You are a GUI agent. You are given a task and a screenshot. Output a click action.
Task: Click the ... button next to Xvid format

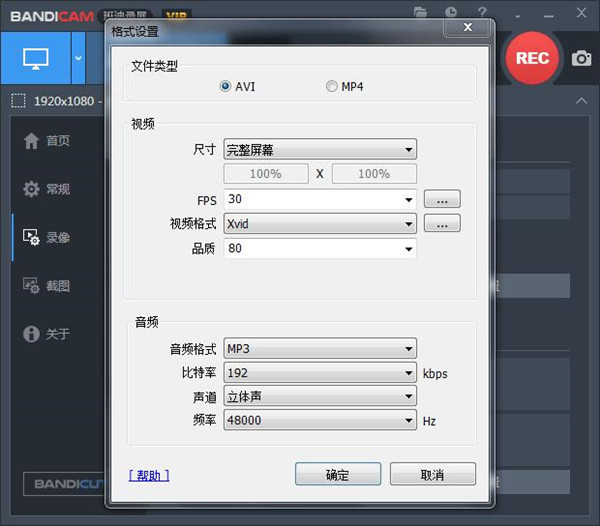point(442,223)
